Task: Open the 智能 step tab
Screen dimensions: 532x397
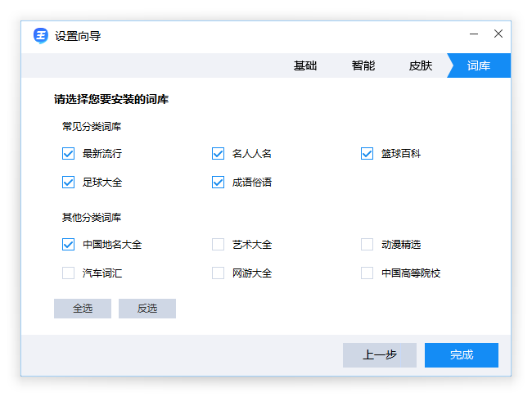Action: pos(363,66)
